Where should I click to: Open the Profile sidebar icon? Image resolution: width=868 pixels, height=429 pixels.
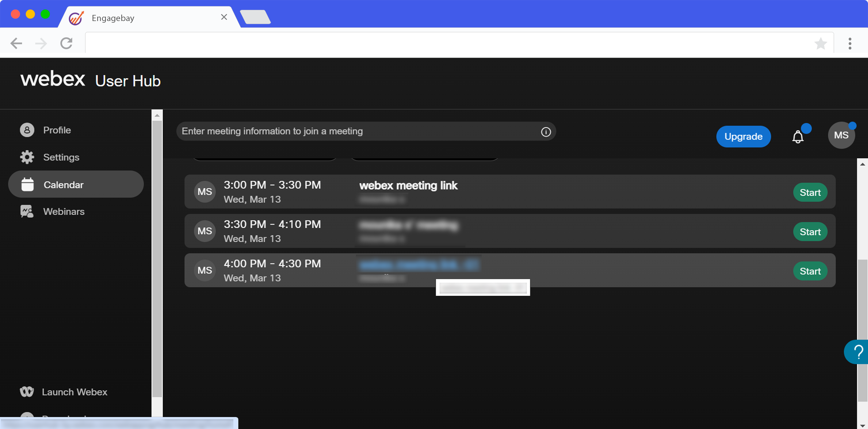click(27, 130)
